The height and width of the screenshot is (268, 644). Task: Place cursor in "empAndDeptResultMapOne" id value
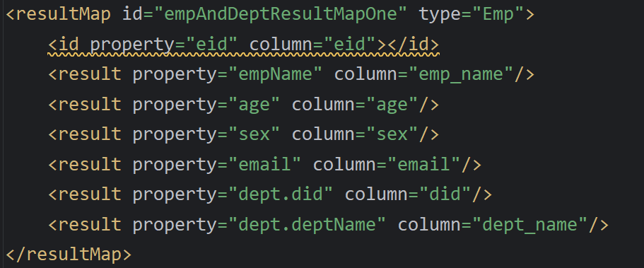(x=281, y=14)
